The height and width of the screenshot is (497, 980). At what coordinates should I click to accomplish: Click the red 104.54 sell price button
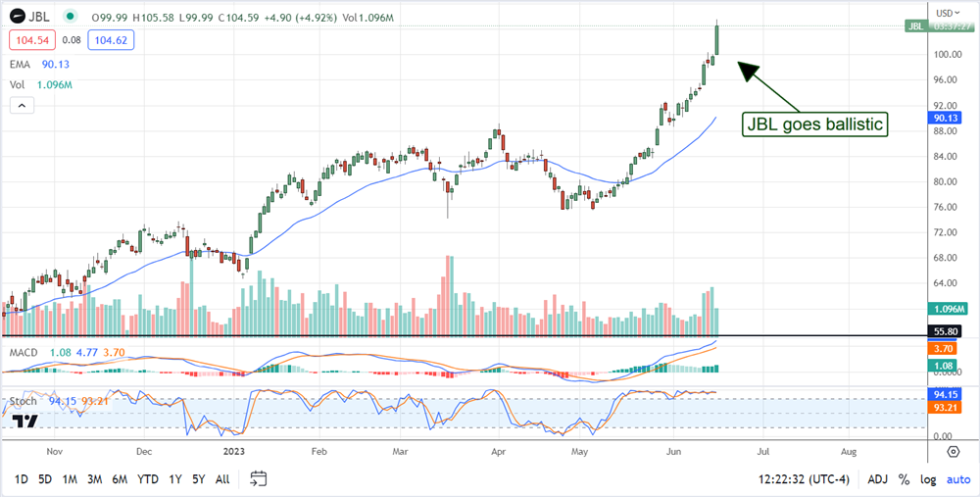pos(29,40)
